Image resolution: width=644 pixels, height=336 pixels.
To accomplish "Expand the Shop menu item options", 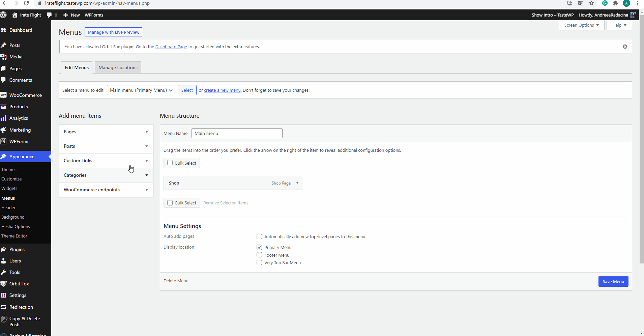I will click(297, 183).
